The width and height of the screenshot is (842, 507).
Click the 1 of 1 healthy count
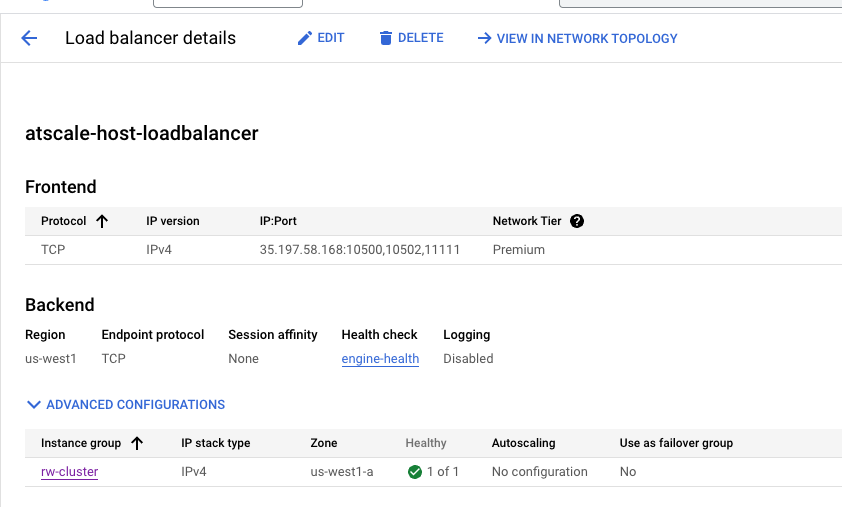pos(443,472)
